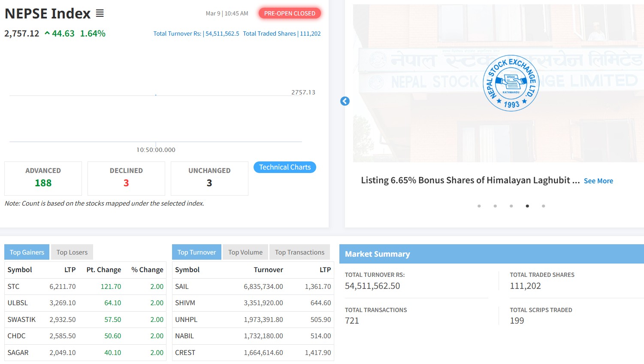Screen dimensions: 644x364
Task: Open the Top Transactions tab
Action: point(299,252)
